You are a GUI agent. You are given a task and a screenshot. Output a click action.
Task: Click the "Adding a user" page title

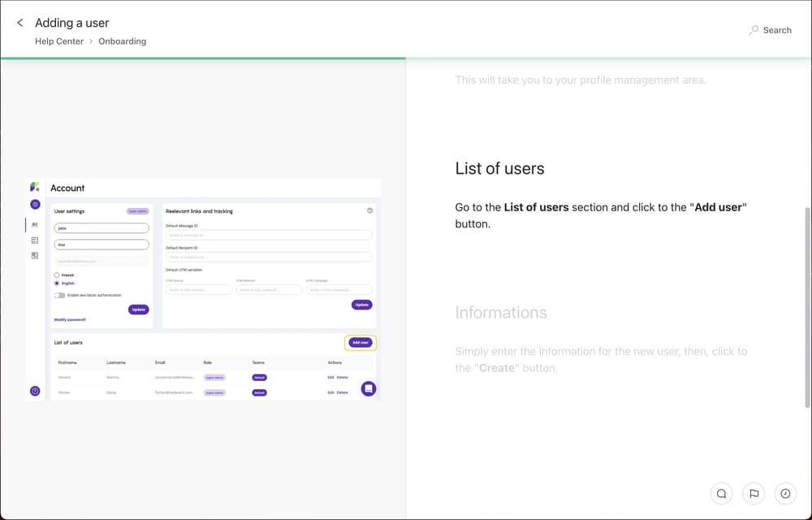point(72,23)
